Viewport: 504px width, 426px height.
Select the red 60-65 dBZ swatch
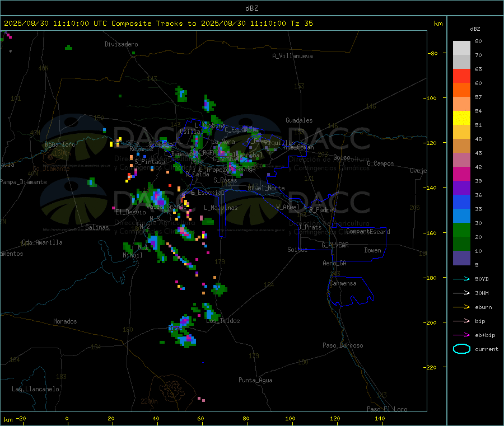[461, 76]
